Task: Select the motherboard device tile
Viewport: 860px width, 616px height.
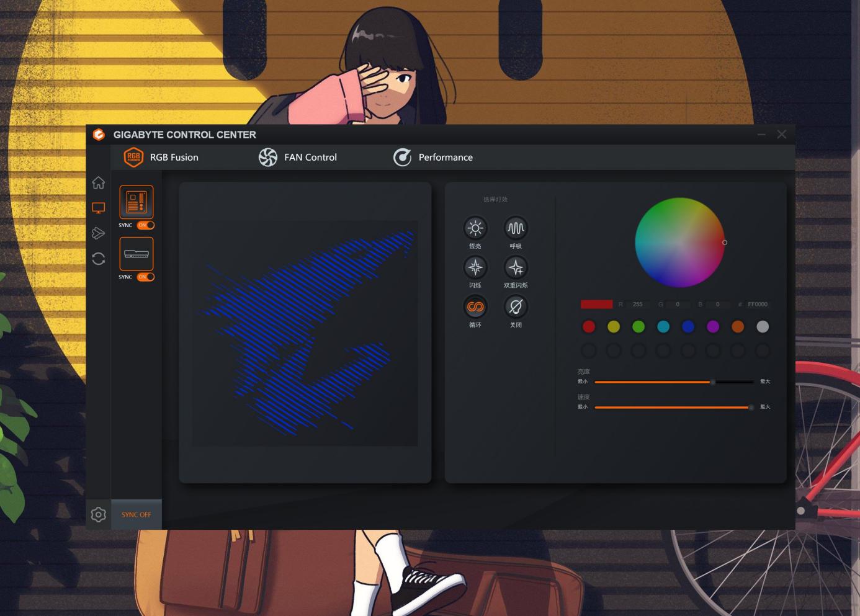Action: pyautogui.click(x=137, y=202)
